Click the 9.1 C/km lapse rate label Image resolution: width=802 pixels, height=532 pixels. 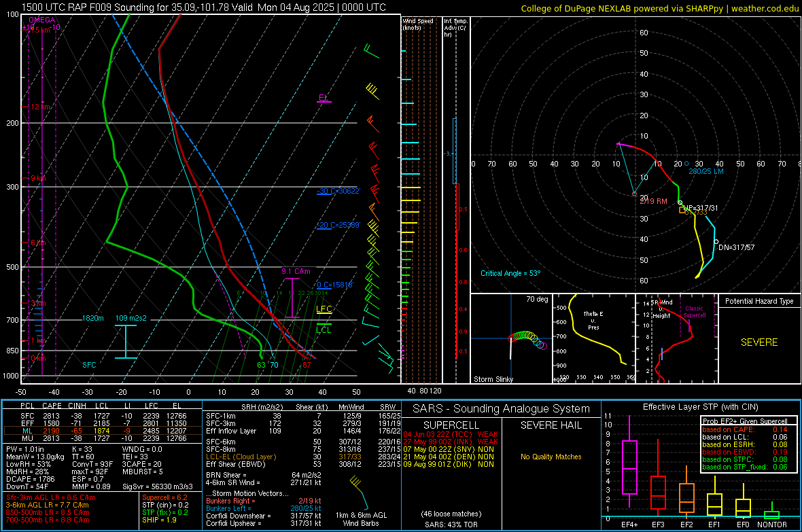pos(296,271)
